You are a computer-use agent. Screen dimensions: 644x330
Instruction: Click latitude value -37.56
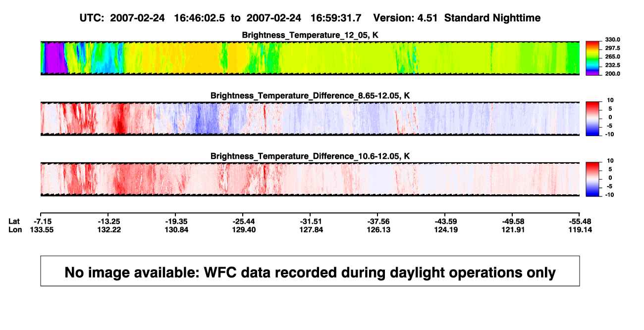pos(377,221)
